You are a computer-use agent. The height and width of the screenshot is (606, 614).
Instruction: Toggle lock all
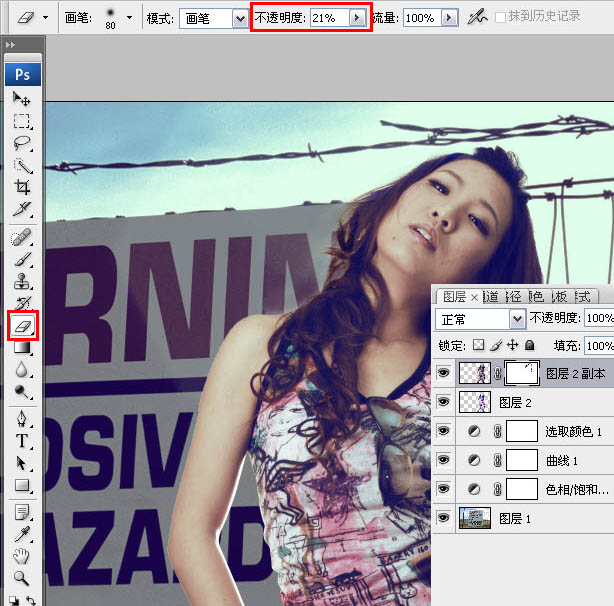(529, 345)
